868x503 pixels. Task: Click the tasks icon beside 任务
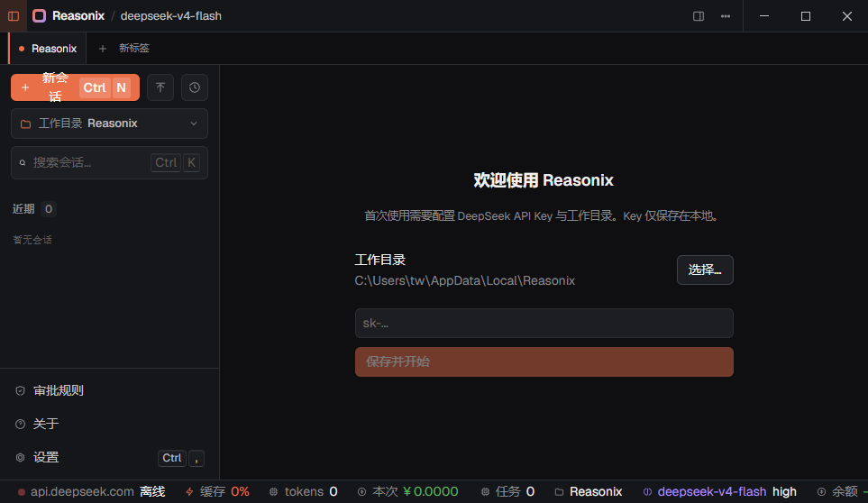[485, 491]
